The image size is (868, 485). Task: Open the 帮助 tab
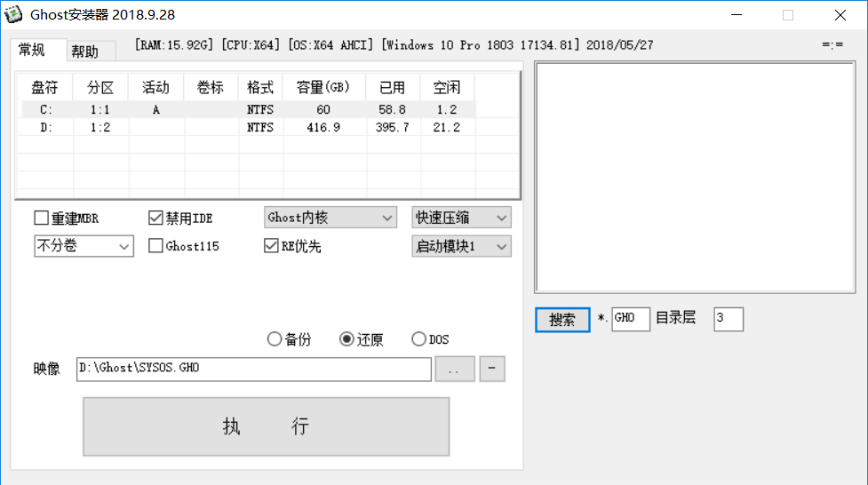92,52
